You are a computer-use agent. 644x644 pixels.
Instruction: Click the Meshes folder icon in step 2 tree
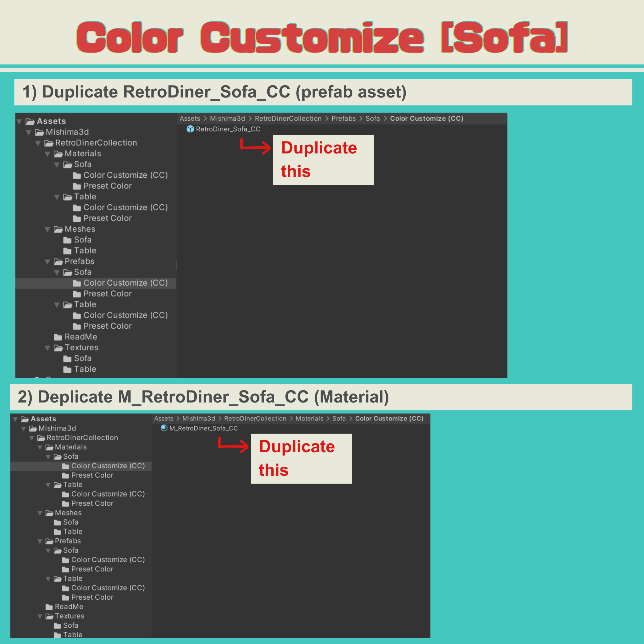[49, 513]
